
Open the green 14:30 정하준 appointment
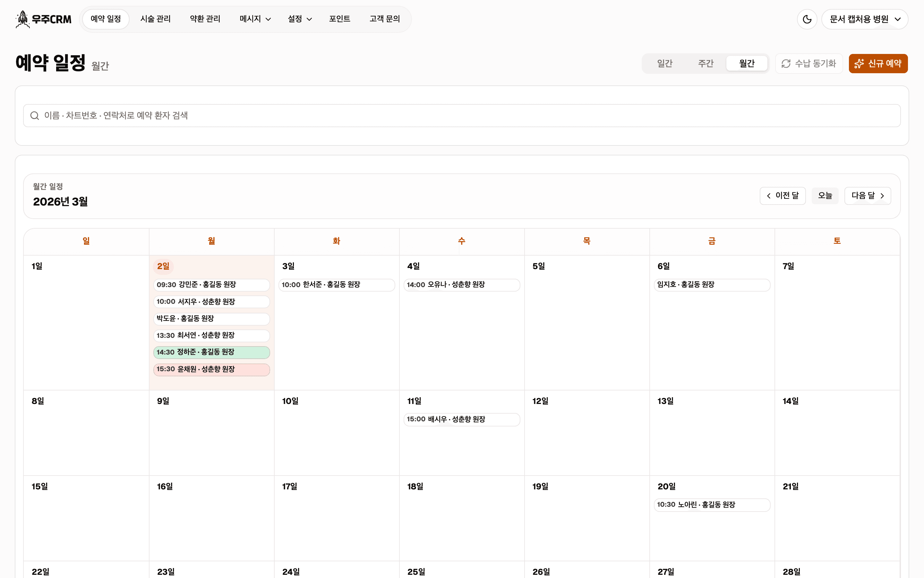click(x=211, y=352)
